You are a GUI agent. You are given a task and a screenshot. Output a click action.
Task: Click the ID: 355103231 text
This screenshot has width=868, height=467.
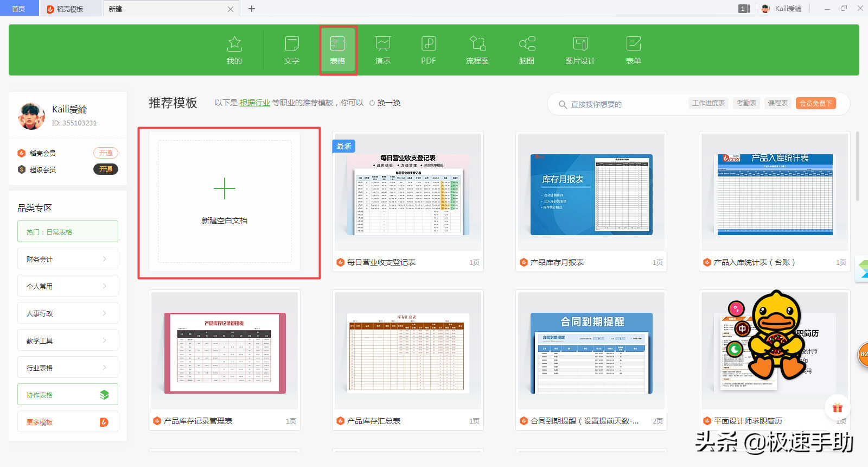point(74,123)
